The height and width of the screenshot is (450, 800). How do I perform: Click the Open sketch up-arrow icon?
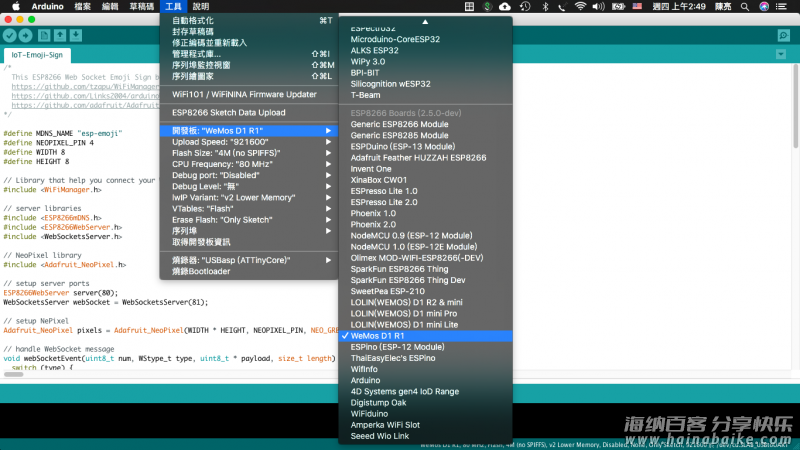coord(60,35)
